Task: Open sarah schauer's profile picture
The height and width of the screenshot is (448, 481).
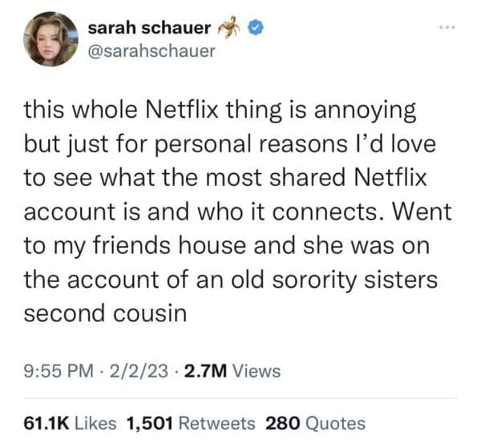Action: 51,39
